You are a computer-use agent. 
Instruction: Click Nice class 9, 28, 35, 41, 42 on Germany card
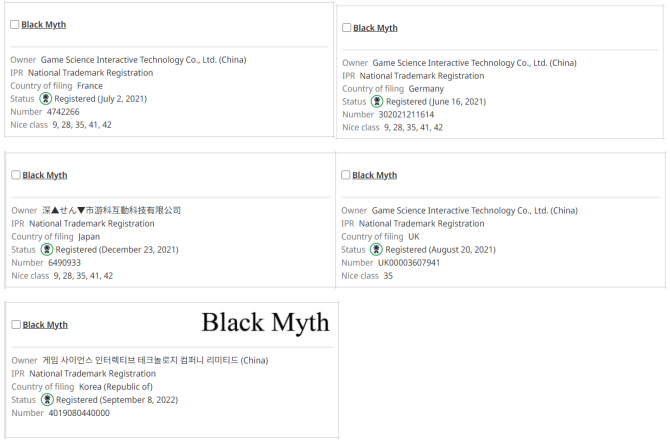(413, 127)
